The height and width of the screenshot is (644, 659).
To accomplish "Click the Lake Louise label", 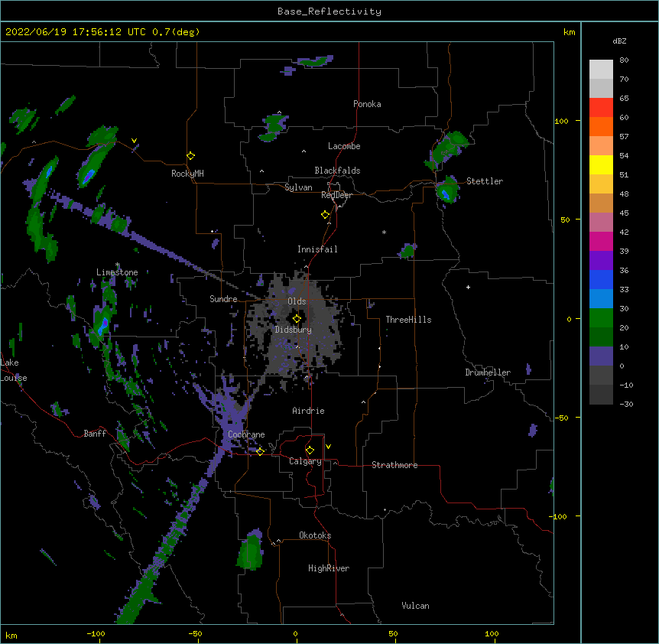I will (x=14, y=370).
